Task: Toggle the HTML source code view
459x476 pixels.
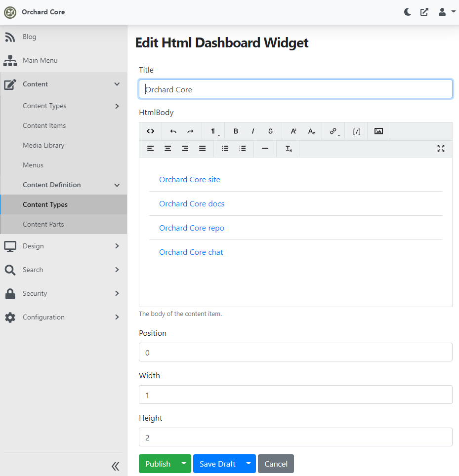Action: [x=150, y=131]
